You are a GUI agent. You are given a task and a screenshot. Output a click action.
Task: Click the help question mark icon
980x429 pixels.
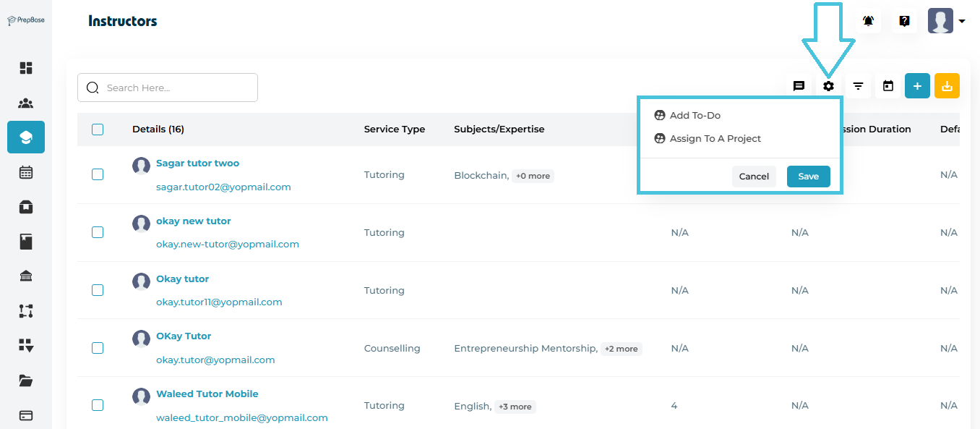[904, 21]
